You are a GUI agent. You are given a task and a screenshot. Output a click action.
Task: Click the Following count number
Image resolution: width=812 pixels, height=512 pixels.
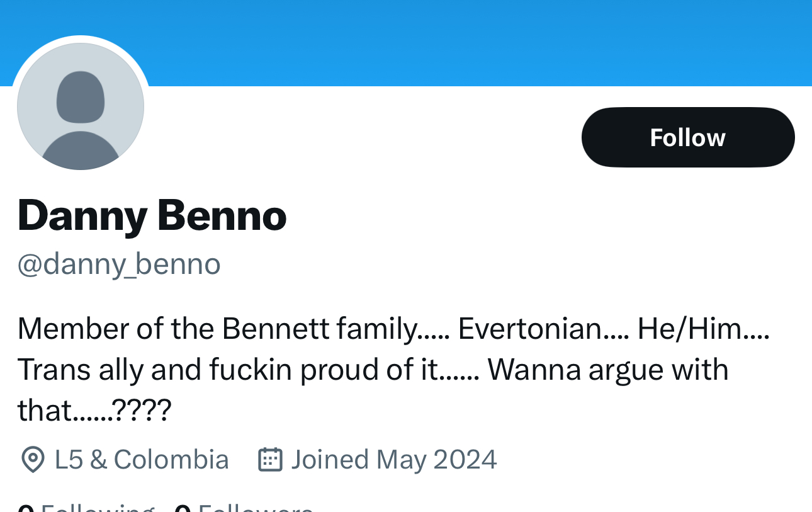25,508
